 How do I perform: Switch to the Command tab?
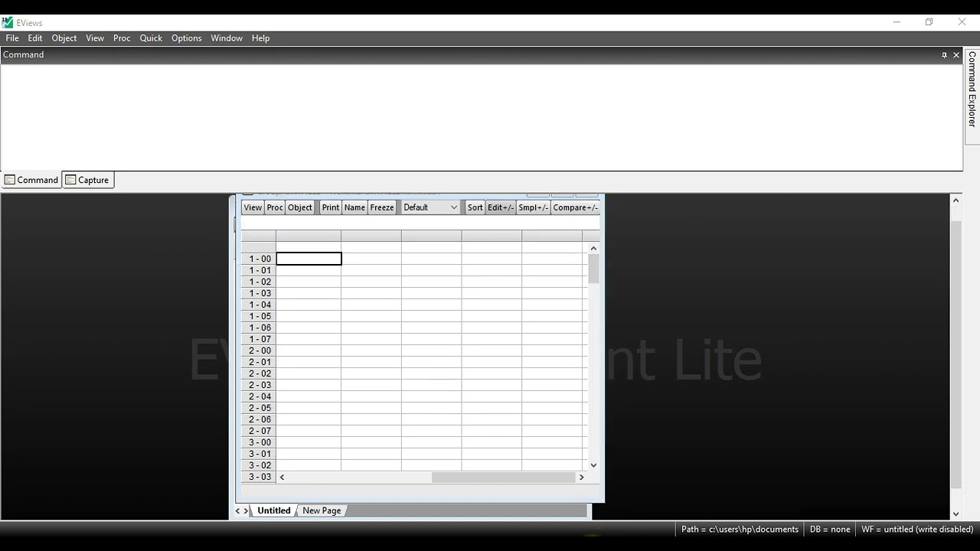[31, 180]
